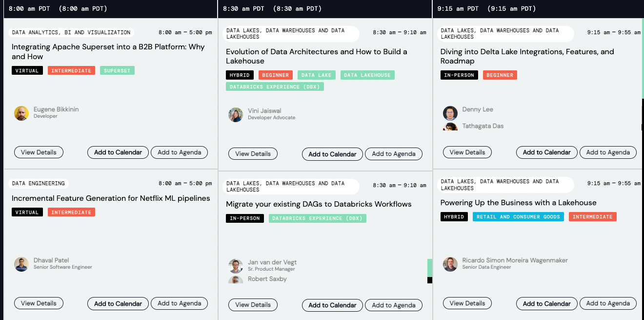Select the green SUPERSET tag
The width and height of the screenshot is (644, 320).
point(117,71)
